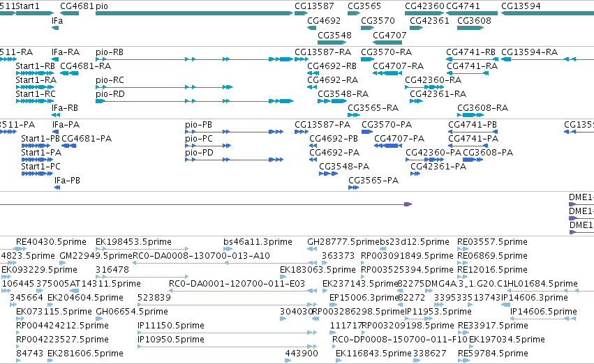Select the CG3548-RA transcript label
The height and width of the screenshot is (364, 594).
343,94
